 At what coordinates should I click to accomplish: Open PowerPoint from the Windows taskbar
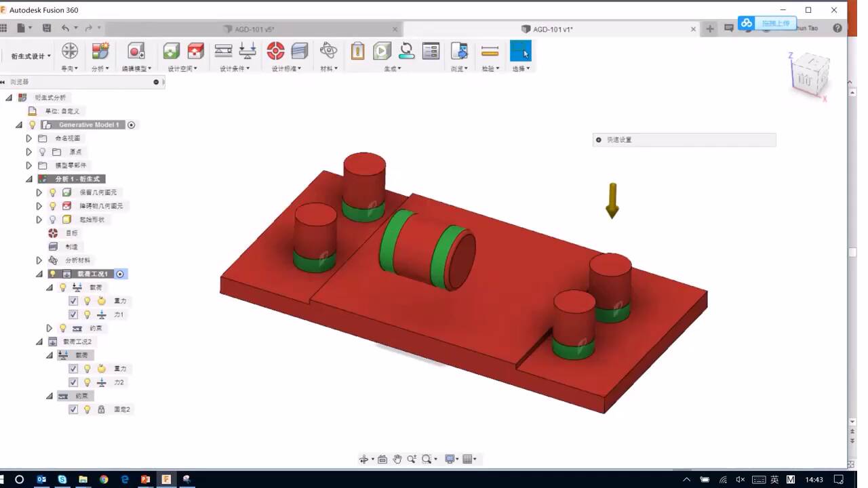(145, 479)
